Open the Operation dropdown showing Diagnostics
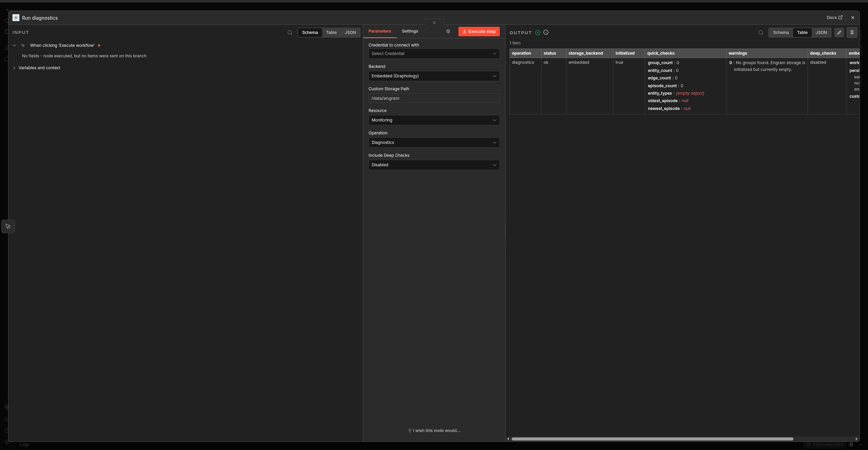Screen dimensions: 868x450 (x=434, y=143)
